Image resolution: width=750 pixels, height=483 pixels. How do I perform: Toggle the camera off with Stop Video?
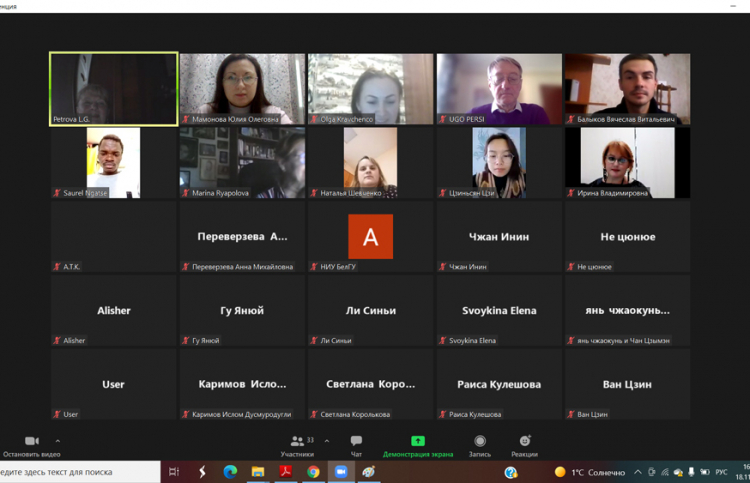click(31, 443)
